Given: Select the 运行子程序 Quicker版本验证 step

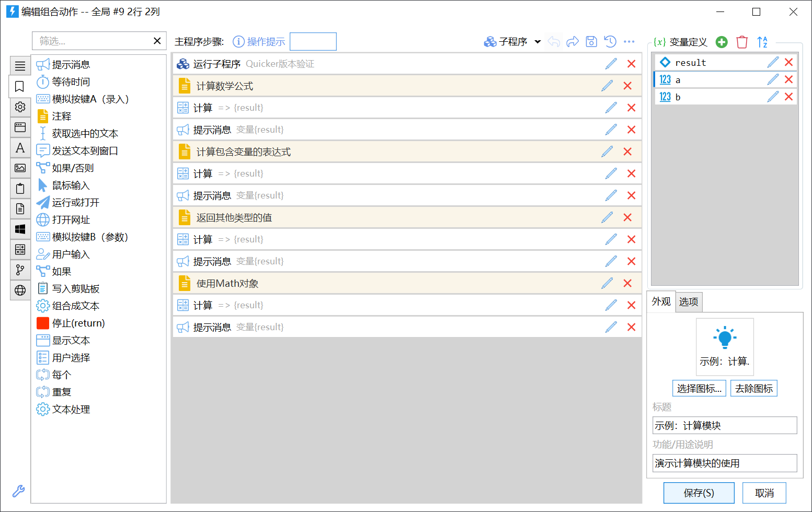Looking at the screenshot, I should point(407,64).
